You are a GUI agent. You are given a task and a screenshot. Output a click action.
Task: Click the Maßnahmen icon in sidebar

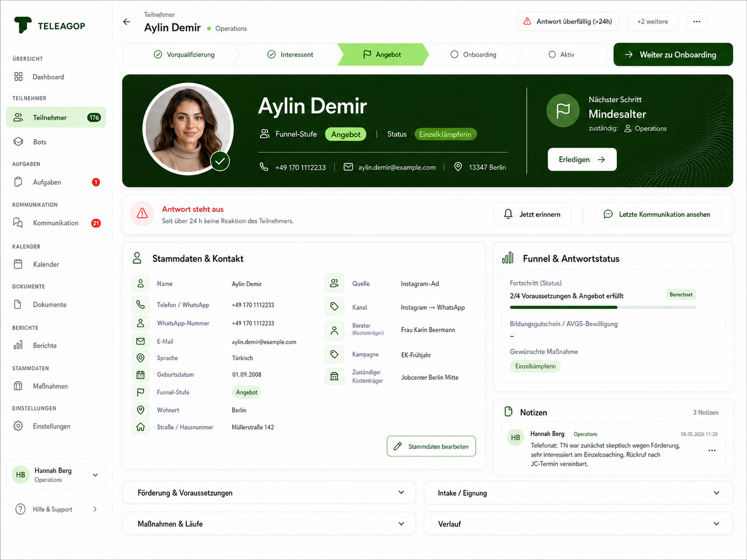coord(18,386)
